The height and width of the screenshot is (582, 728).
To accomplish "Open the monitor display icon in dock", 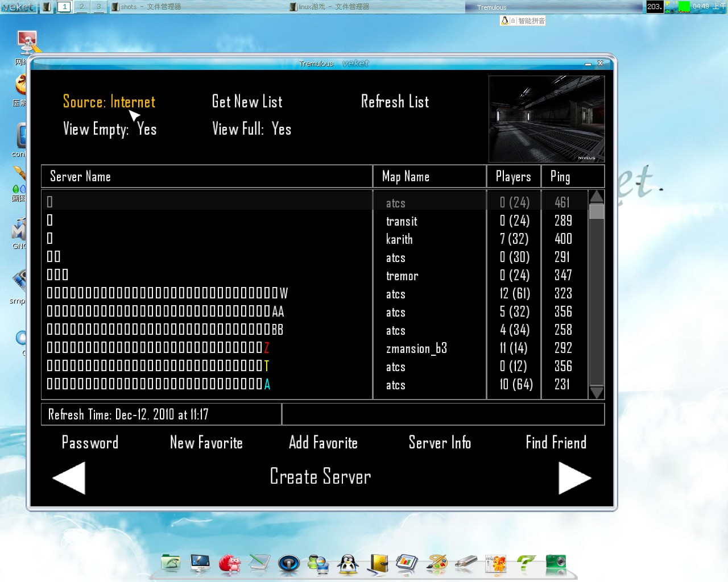I will point(200,563).
